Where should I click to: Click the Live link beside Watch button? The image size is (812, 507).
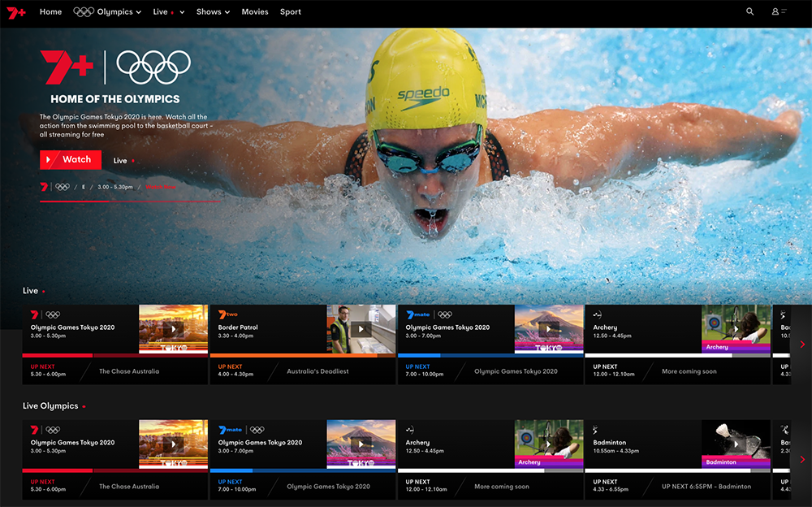(x=120, y=161)
